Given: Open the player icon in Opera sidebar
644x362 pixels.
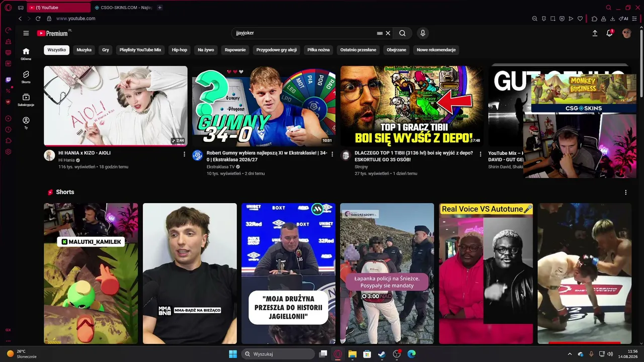Looking at the screenshot, I should [x=8, y=119].
